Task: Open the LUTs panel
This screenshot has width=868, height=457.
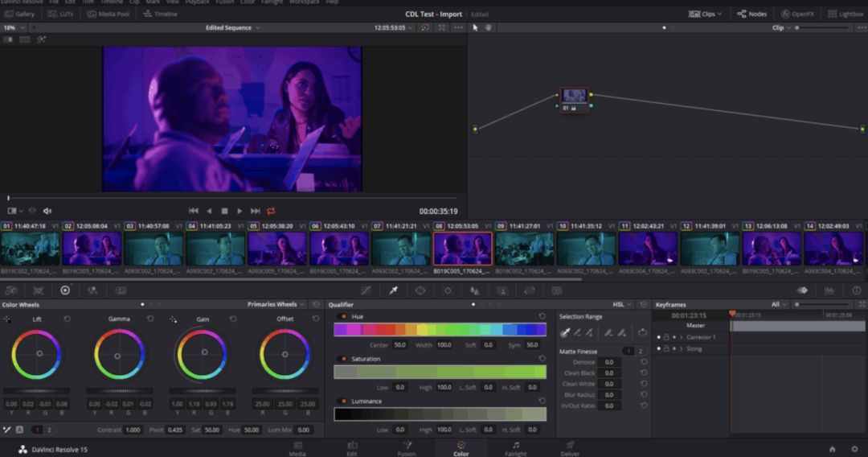Action: (x=61, y=14)
